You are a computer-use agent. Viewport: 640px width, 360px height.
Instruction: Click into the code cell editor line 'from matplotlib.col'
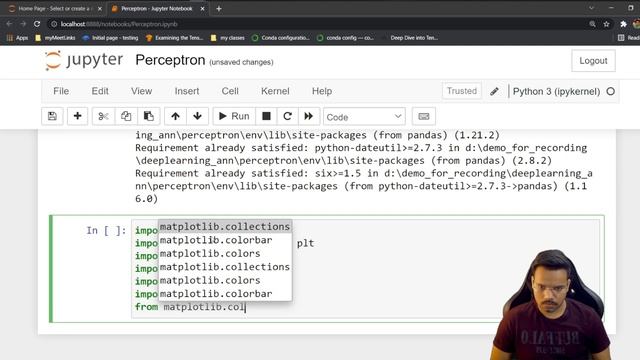click(190, 307)
